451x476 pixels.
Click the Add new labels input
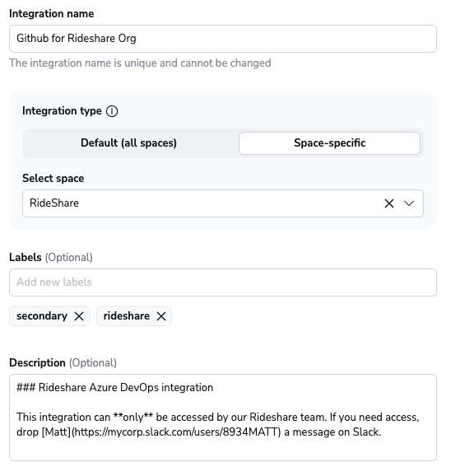(x=222, y=282)
